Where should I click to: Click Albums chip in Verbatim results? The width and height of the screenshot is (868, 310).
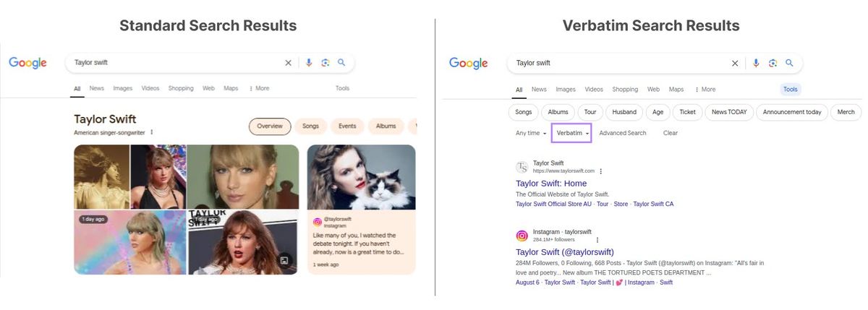tap(558, 112)
